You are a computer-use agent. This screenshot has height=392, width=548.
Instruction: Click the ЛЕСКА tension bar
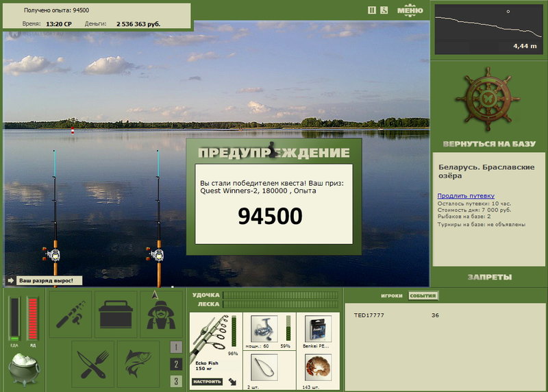(x=281, y=304)
